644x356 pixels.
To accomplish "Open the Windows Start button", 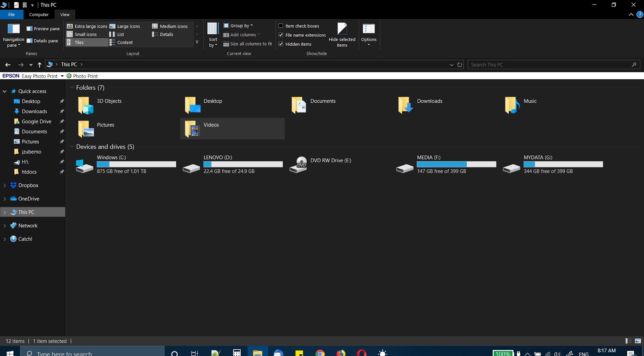I will pyautogui.click(x=10, y=352).
